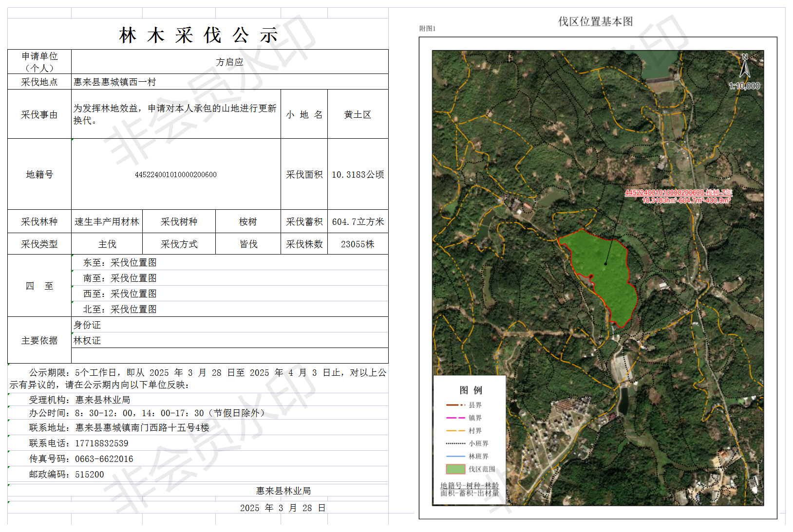Screen dimensions: 793x532
Task: Select the cell 皆伐
Action: click(x=248, y=244)
